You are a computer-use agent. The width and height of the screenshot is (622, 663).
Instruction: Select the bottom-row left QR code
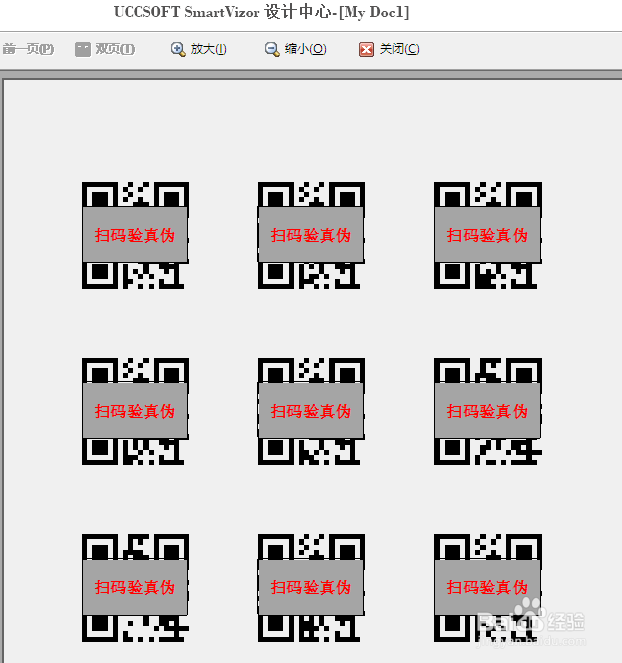(135, 588)
